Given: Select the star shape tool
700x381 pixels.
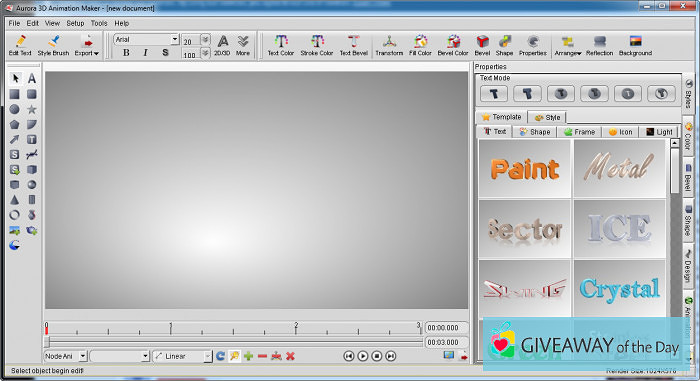Looking at the screenshot, I should tap(32, 109).
